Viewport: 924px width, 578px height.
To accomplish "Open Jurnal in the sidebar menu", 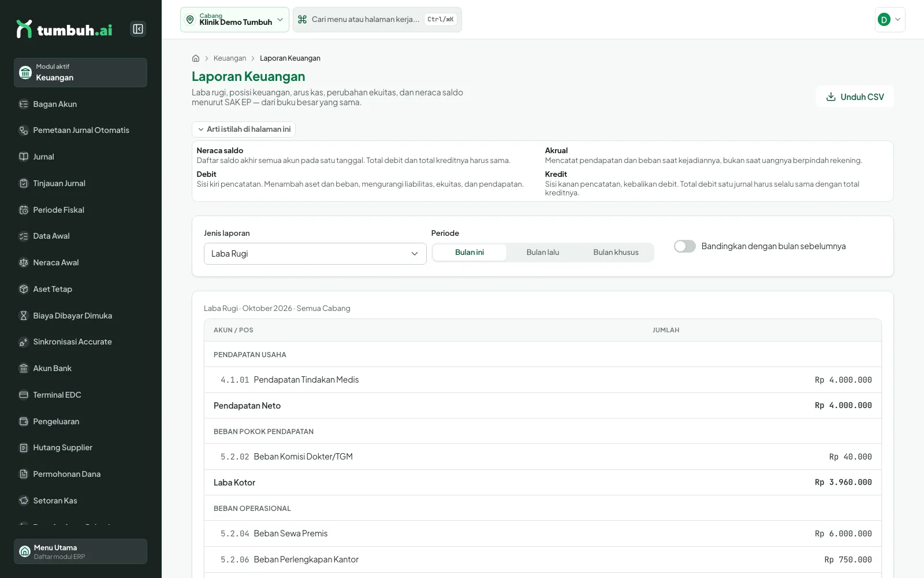I will coord(80,157).
